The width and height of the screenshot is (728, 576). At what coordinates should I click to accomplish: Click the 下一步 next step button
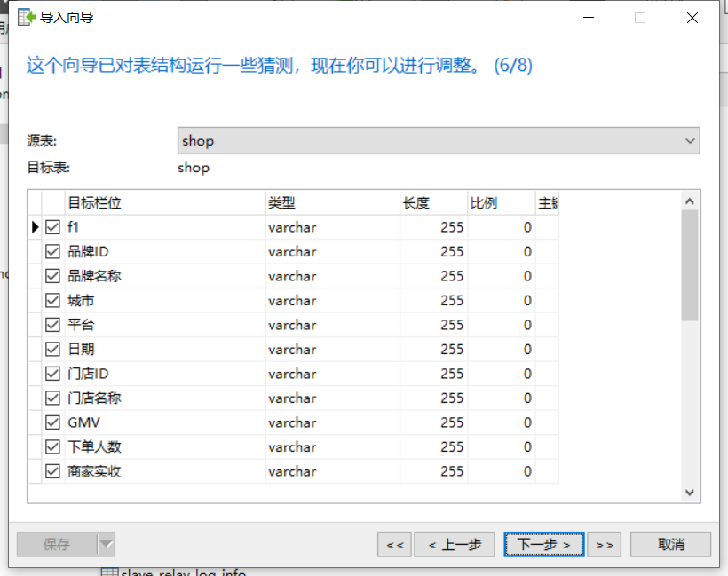(x=543, y=544)
